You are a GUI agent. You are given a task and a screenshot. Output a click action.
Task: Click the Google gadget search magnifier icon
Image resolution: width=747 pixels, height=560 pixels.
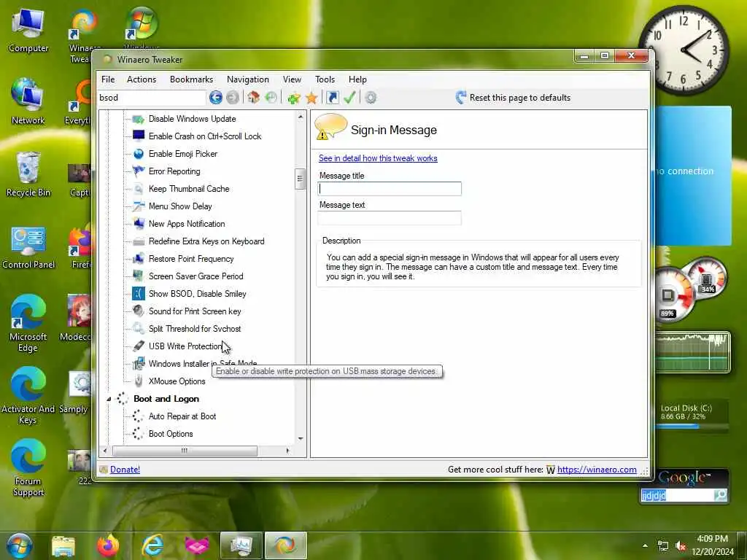coord(720,495)
